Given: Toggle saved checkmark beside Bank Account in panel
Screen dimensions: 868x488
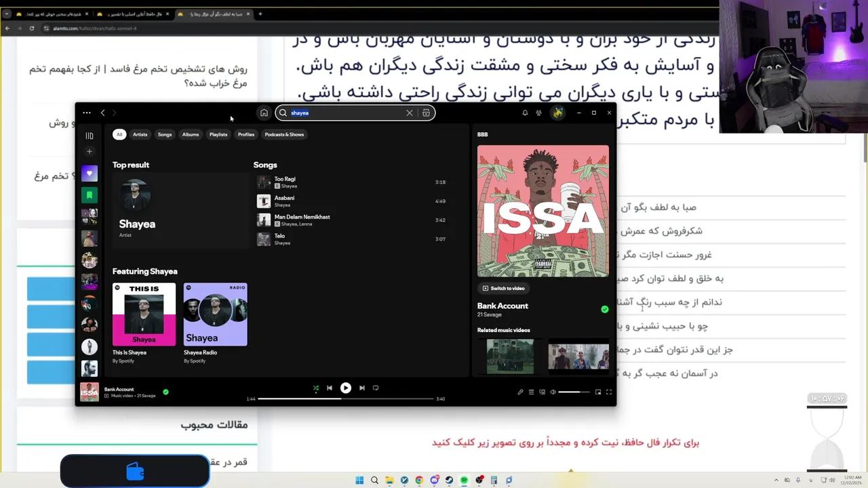Looking at the screenshot, I should [604, 309].
